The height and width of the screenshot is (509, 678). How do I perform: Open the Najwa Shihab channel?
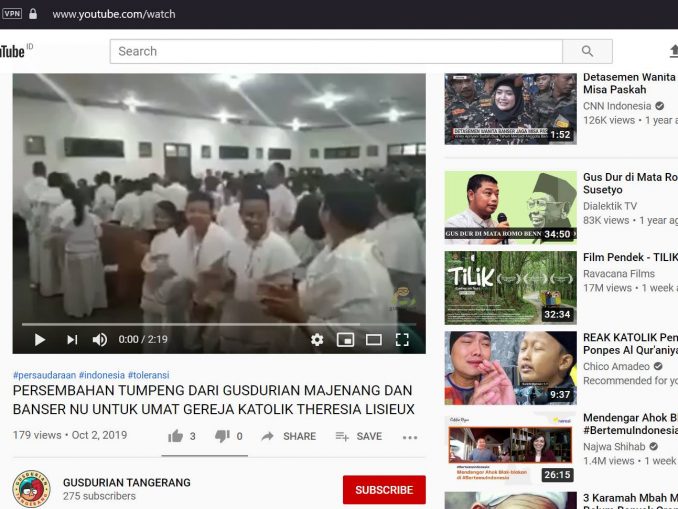pos(614,447)
